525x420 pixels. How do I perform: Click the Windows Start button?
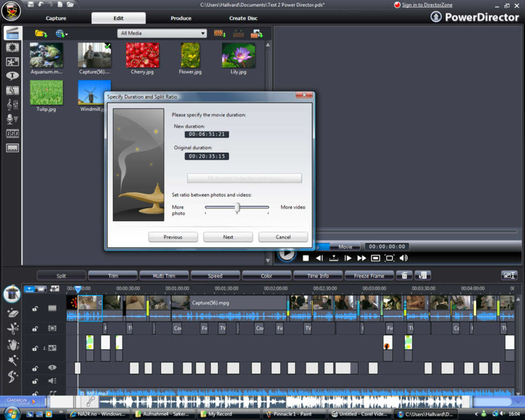(11, 413)
